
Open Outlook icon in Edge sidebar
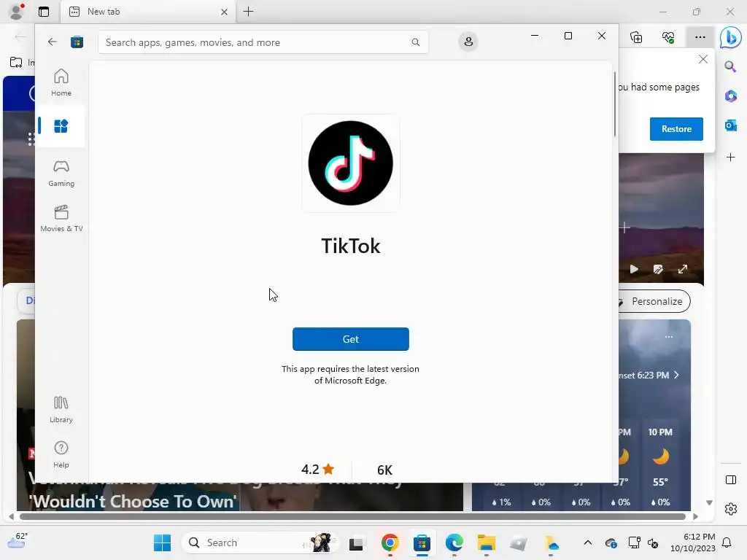(731, 125)
